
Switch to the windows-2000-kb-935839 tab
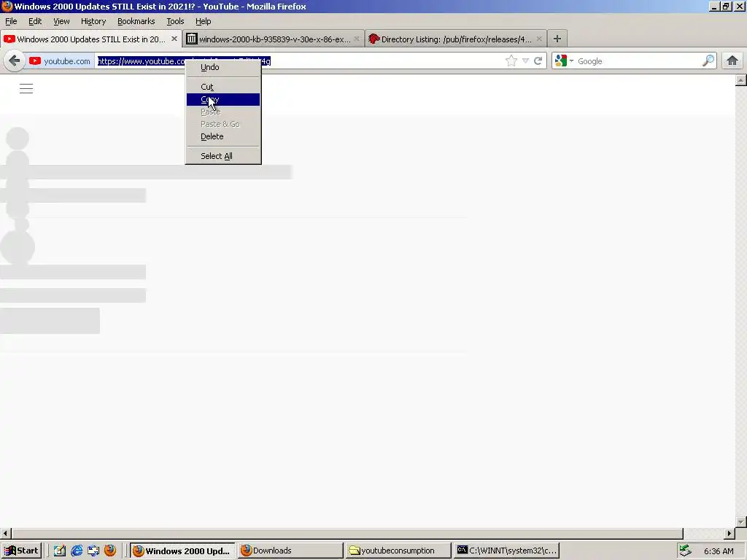click(x=274, y=39)
